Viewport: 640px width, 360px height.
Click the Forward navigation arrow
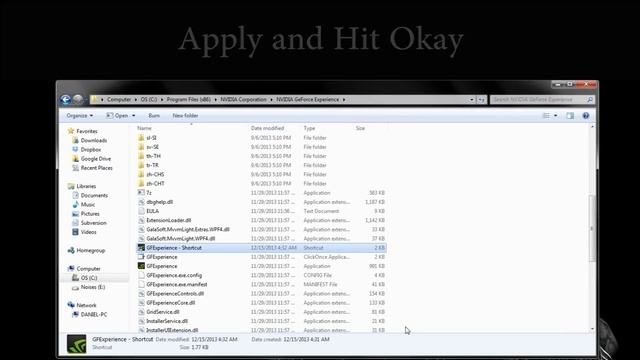[x=78, y=99]
